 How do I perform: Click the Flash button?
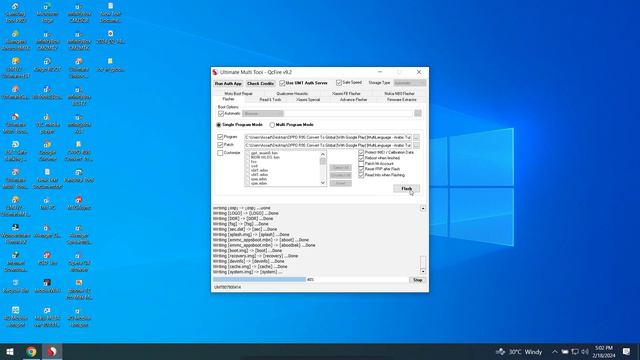(407, 189)
